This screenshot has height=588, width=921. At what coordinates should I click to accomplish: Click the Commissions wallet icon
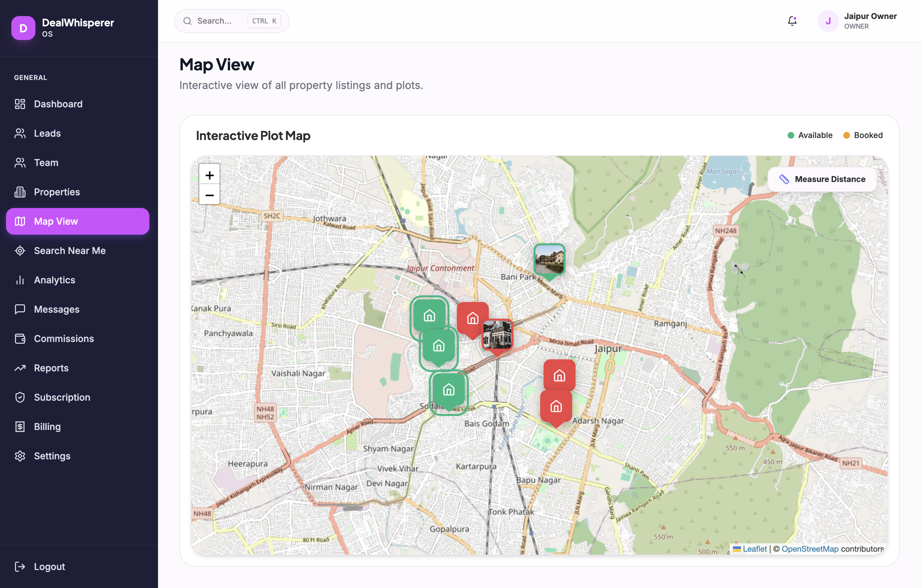(20, 339)
